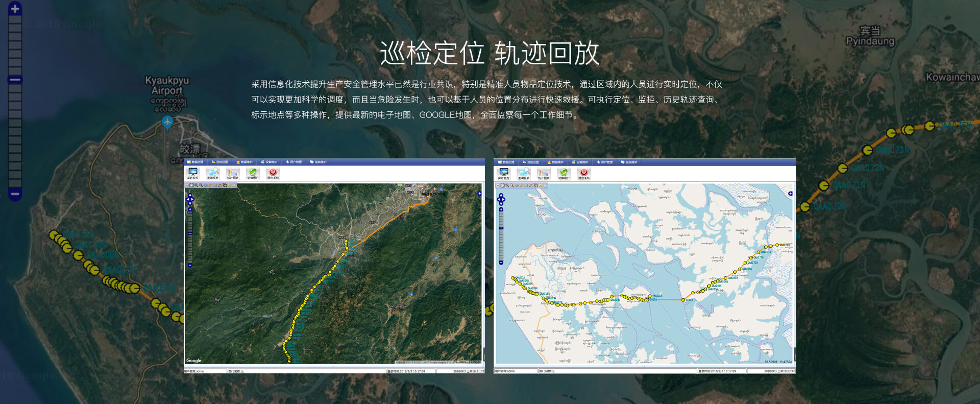Click 统计图表 chart icon in right window
The height and width of the screenshot is (404, 980).
pos(544,173)
